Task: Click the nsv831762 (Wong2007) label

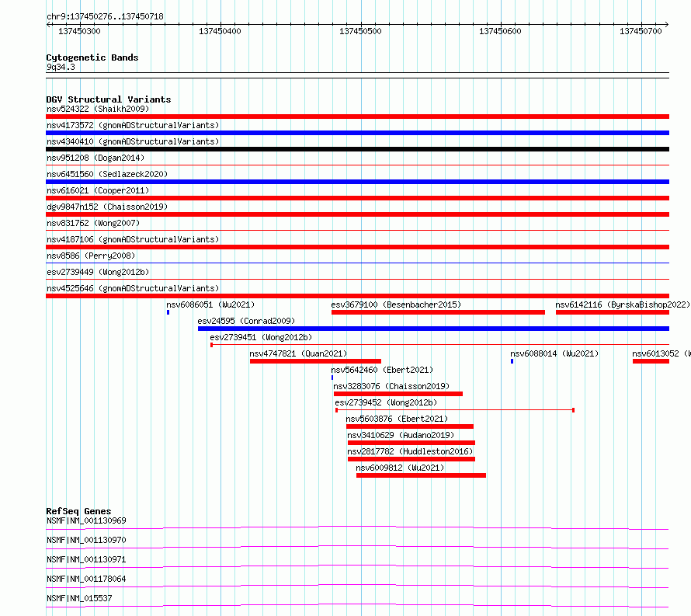Action: [93, 223]
